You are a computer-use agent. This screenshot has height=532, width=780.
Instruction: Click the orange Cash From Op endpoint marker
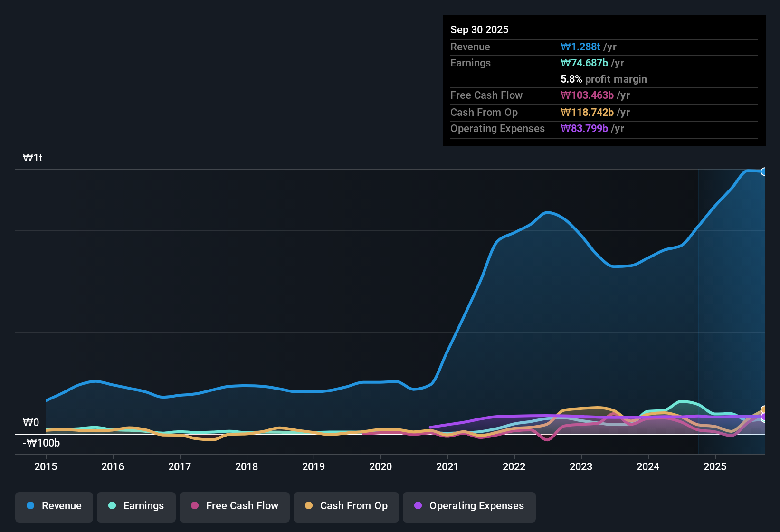point(763,409)
